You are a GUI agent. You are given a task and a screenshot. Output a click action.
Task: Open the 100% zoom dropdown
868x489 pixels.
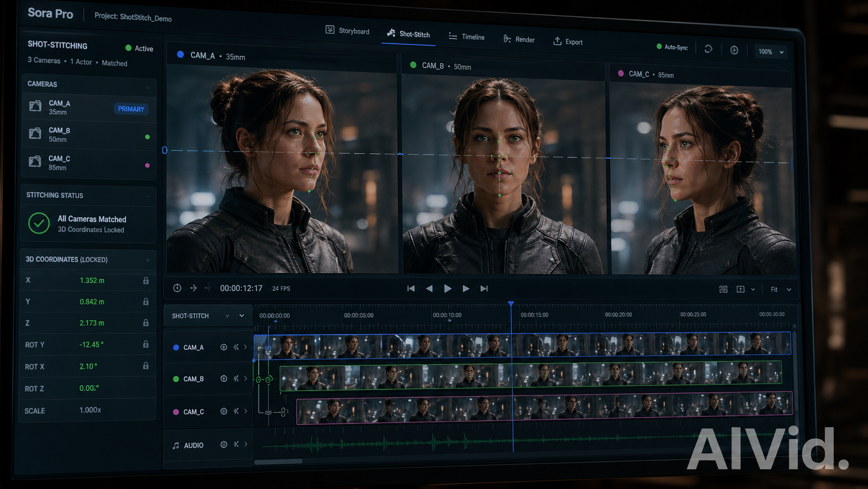coord(770,51)
